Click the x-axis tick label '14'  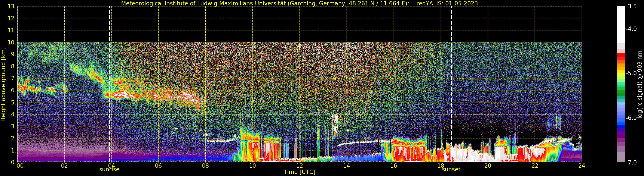347,166
